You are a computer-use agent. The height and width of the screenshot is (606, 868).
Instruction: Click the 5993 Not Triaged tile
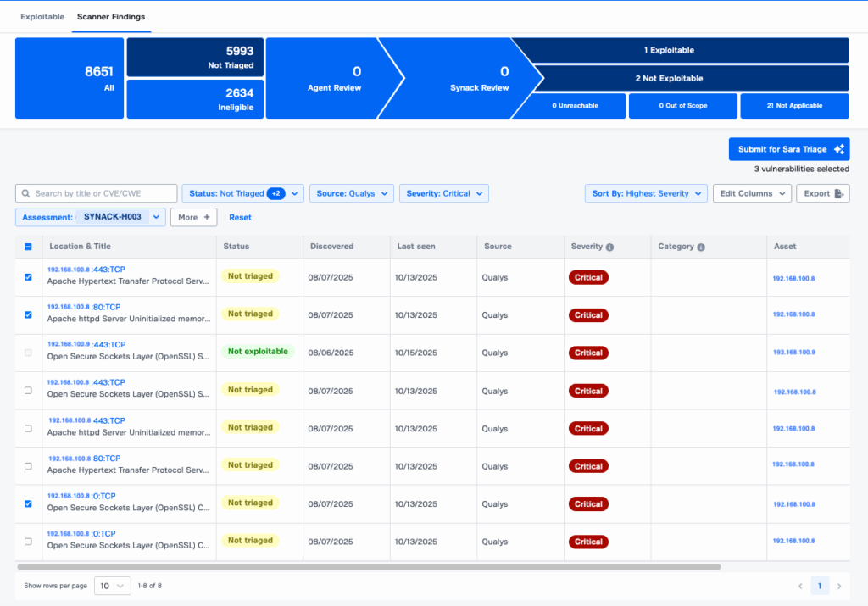point(195,58)
